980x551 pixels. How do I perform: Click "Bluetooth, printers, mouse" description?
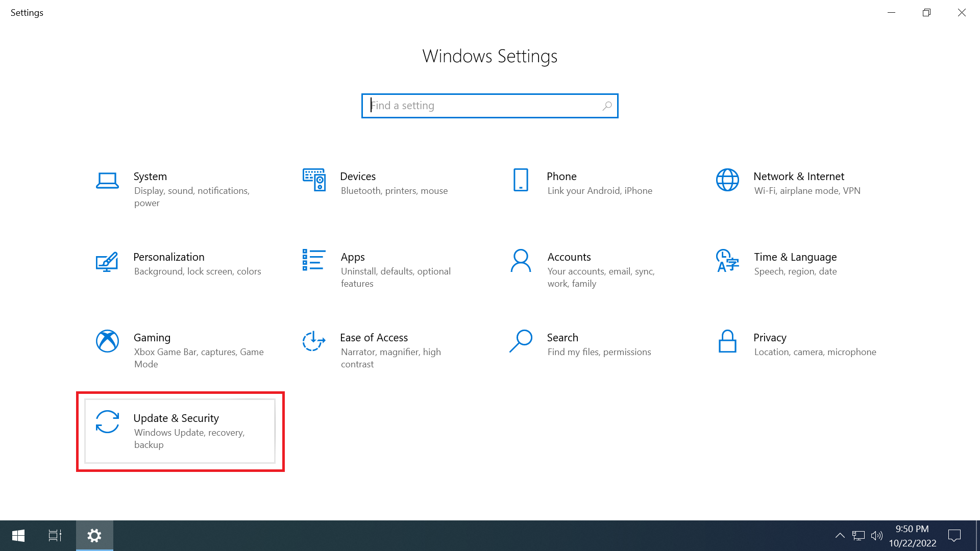point(394,191)
